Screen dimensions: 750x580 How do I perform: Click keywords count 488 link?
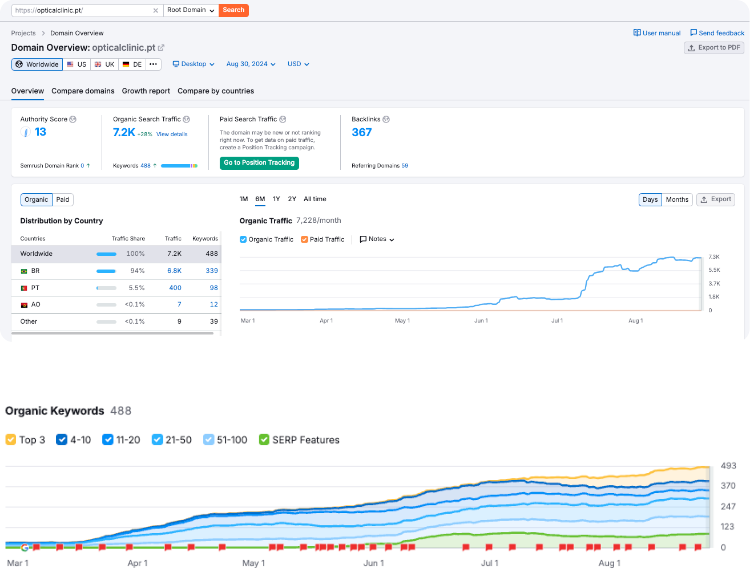coord(145,166)
